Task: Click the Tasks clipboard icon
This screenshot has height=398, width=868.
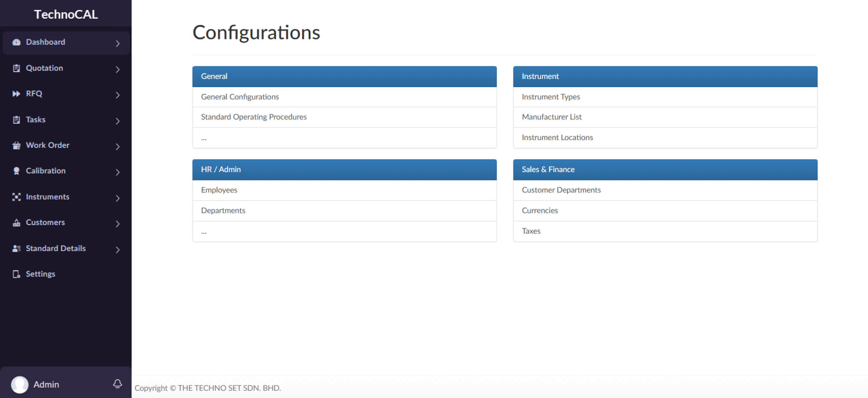Action: pos(16,120)
